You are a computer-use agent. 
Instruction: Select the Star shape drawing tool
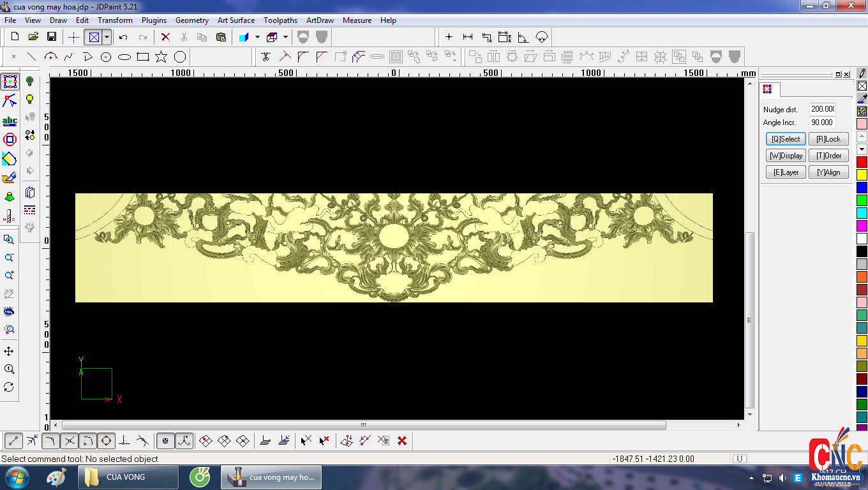[161, 57]
